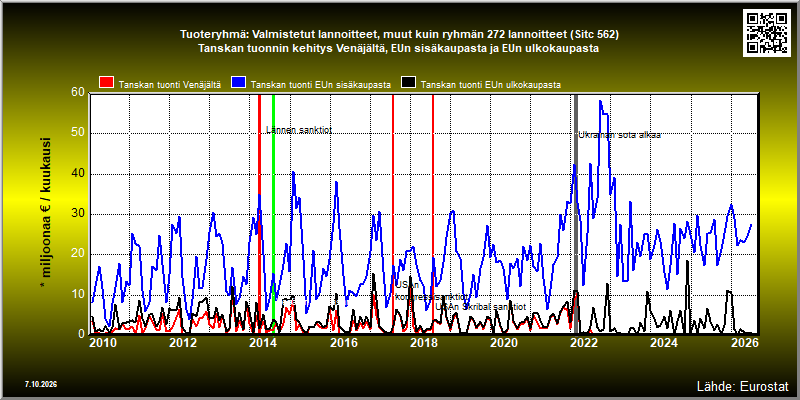
Task: Select legend label Tanskan tuonti Venäjältä
Action: point(169,85)
